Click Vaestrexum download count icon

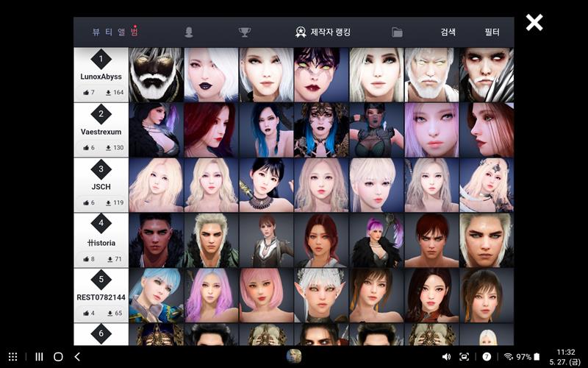(108, 148)
